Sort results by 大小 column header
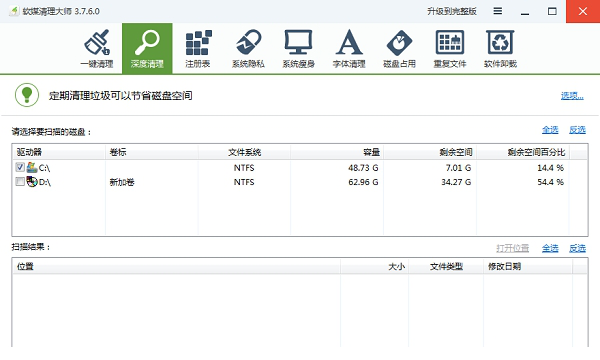This screenshot has width=600, height=360. click(375, 267)
